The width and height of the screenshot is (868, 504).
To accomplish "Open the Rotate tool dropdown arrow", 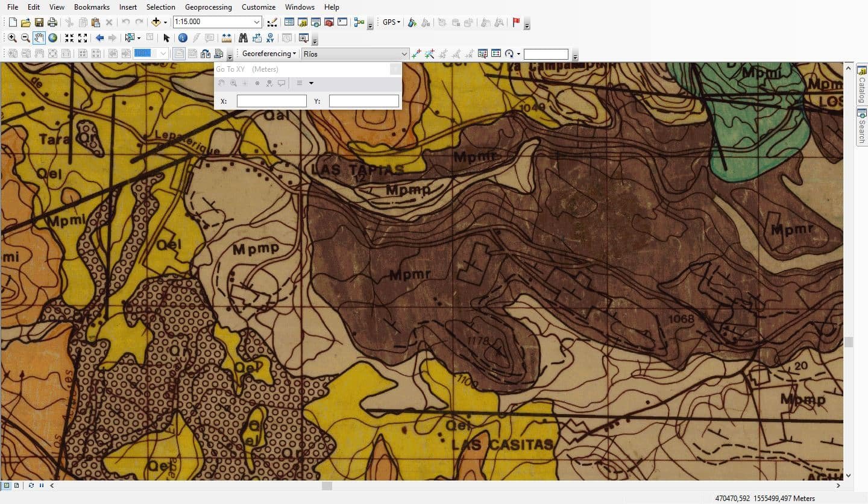I will pyautogui.click(x=518, y=54).
